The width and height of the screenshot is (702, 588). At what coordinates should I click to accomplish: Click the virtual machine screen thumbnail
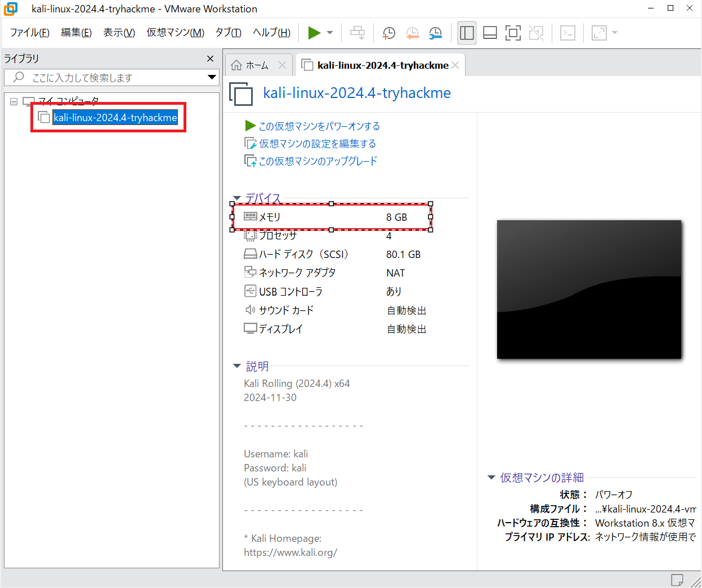[x=589, y=289]
